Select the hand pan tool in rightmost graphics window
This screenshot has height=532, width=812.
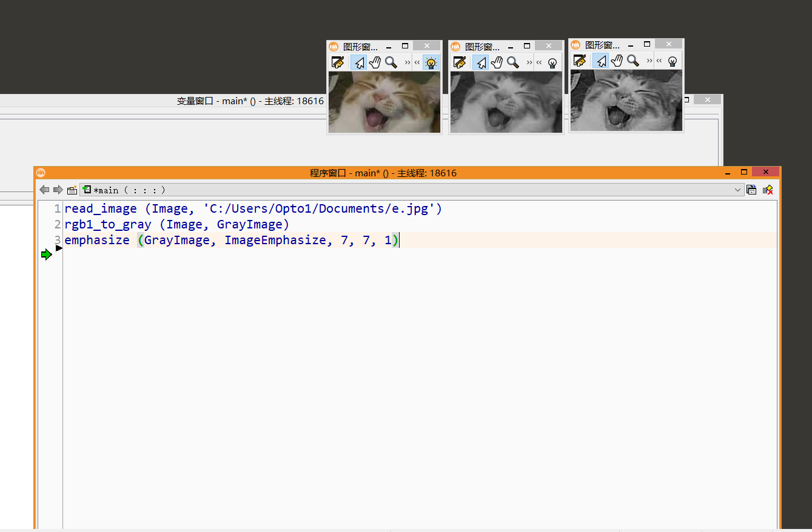click(617, 61)
